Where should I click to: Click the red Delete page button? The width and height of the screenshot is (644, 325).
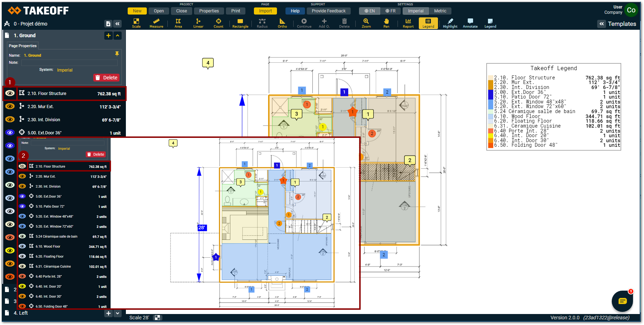pos(106,78)
